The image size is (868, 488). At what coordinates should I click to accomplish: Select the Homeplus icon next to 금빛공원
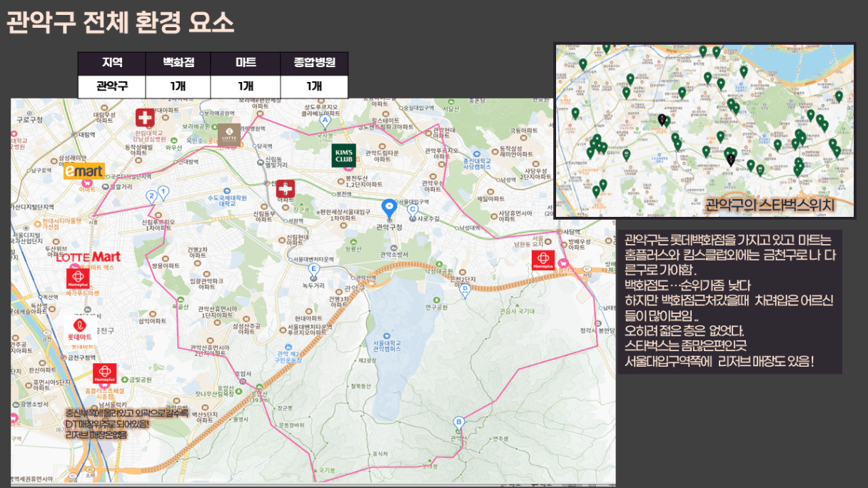click(105, 374)
